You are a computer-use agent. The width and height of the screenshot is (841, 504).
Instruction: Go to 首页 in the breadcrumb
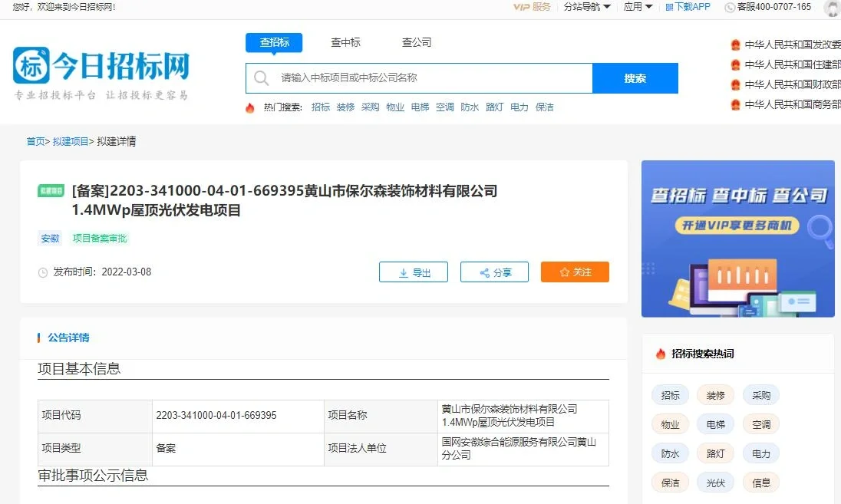pyautogui.click(x=36, y=142)
